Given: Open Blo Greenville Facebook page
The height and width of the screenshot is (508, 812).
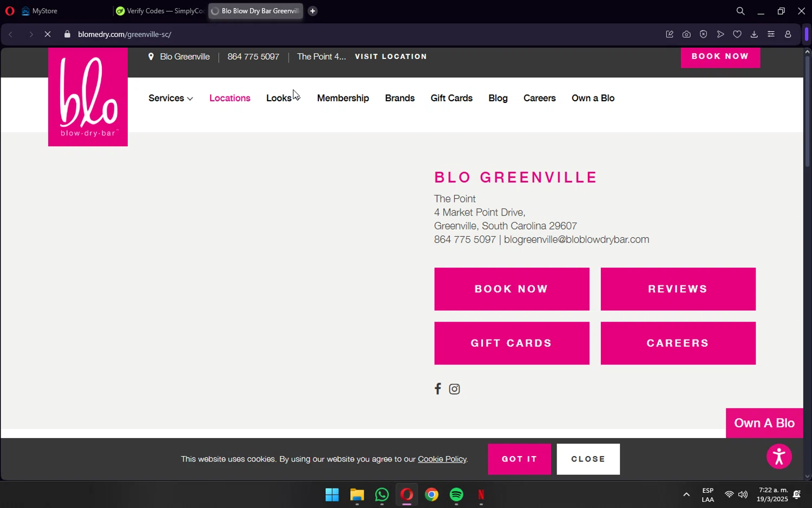Looking at the screenshot, I should click(437, 389).
